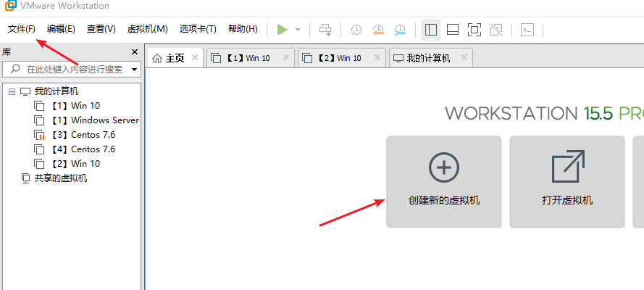Take a snapshot with the clock-plus icon
The height and width of the screenshot is (290, 644).
(356, 30)
